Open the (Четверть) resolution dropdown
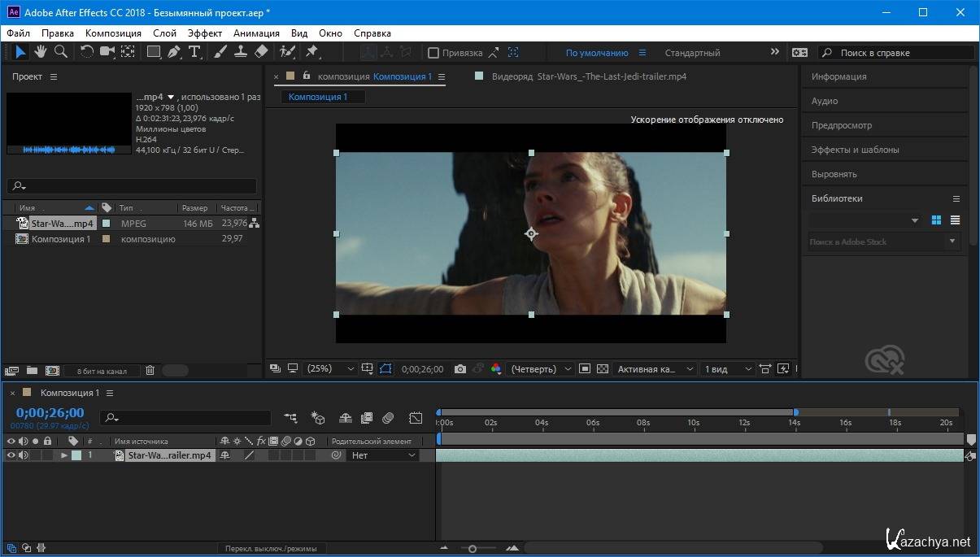 pyautogui.click(x=541, y=369)
